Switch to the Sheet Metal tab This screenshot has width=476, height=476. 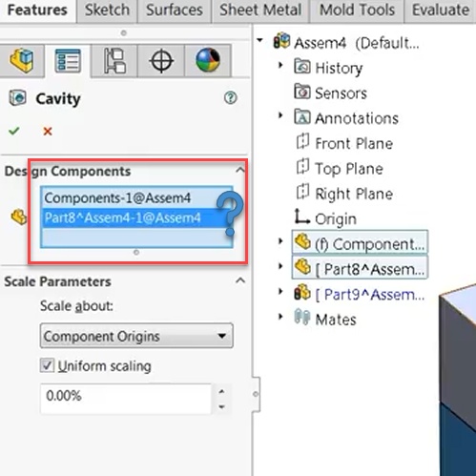pos(260,10)
